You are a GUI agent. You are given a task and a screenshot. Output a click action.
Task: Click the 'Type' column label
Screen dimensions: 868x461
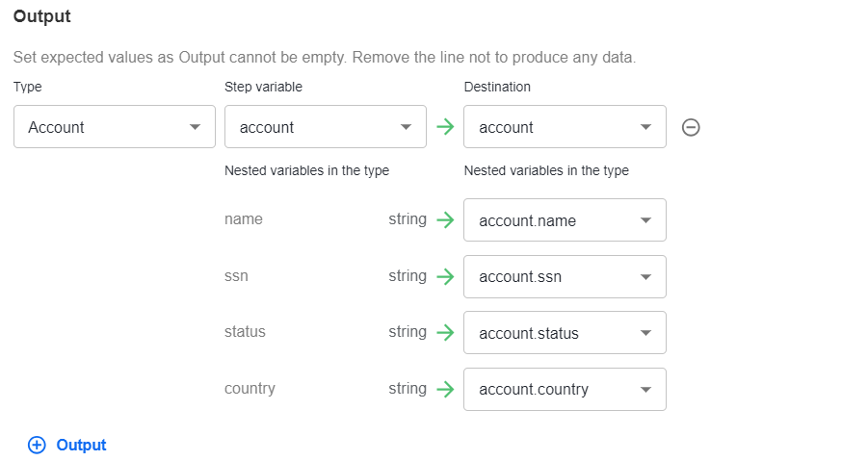(x=28, y=87)
